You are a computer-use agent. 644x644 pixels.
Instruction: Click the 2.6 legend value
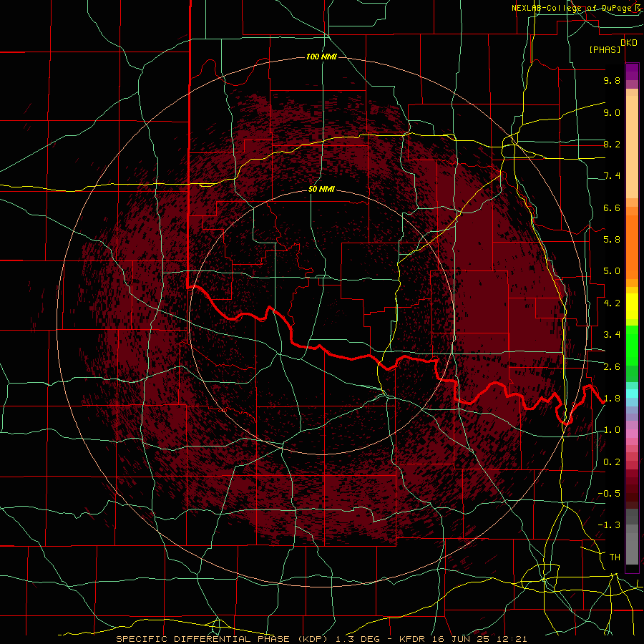(x=612, y=367)
